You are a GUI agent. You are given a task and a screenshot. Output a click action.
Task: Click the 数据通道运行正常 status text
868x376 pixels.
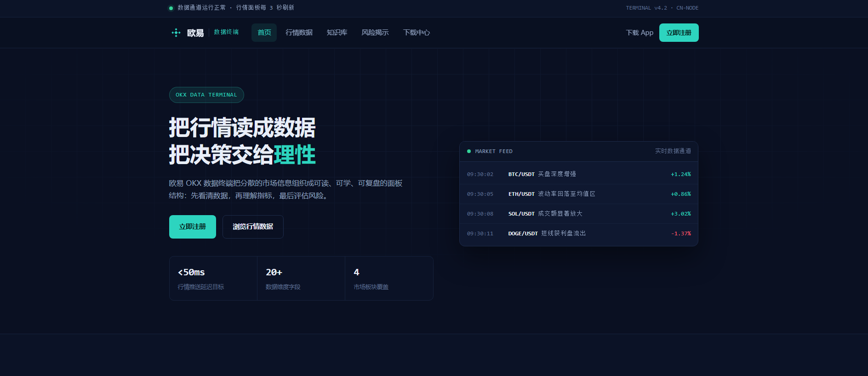pyautogui.click(x=202, y=8)
